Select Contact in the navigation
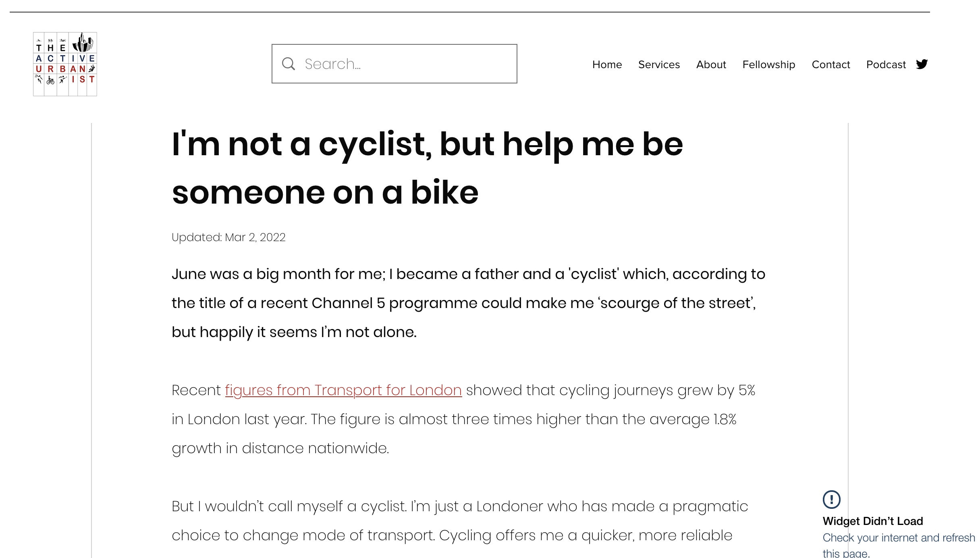The image size is (980, 558). point(831,65)
